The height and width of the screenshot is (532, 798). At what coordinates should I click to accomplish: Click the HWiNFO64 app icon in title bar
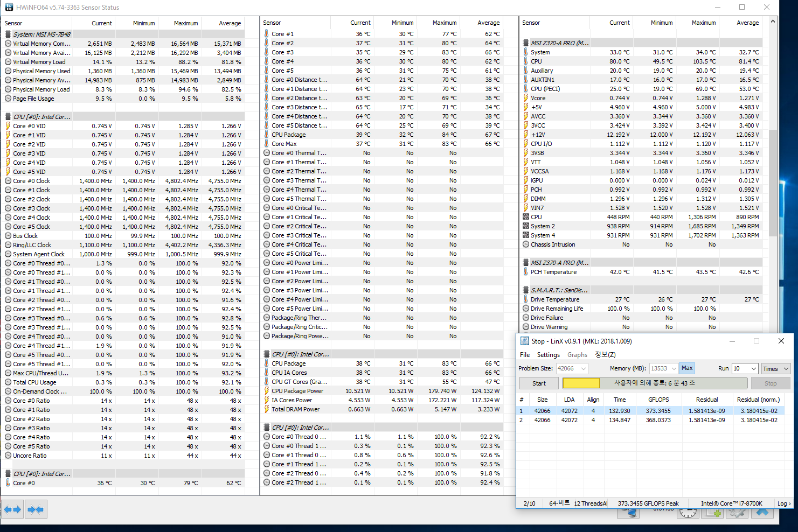[9, 8]
